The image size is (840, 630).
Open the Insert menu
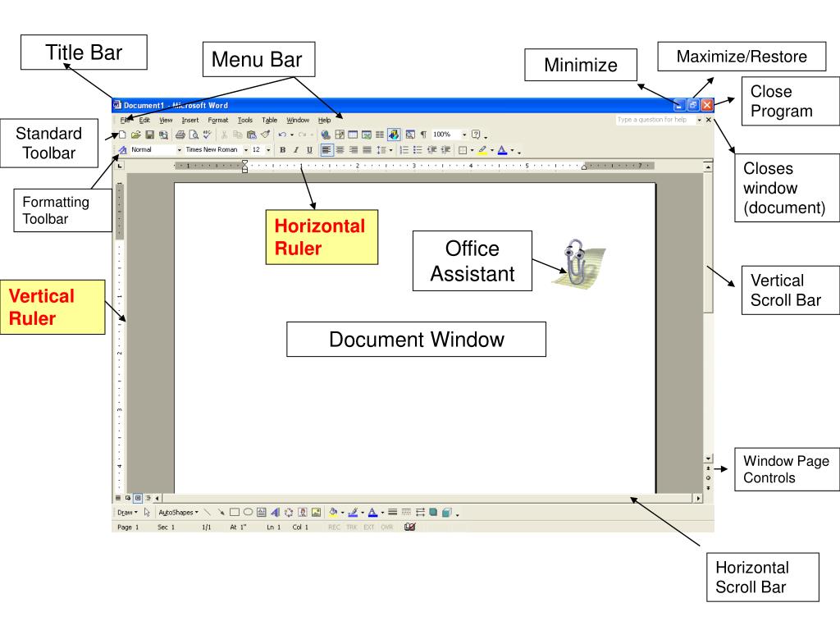(190, 121)
